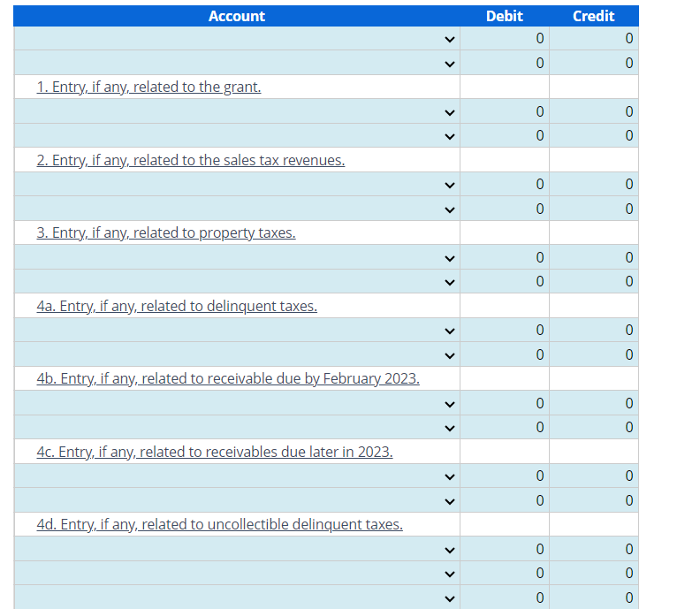The width and height of the screenshot is (700, 609).
Task: Click the debit field directly above the 4a delinquent label
Action: 505,281
